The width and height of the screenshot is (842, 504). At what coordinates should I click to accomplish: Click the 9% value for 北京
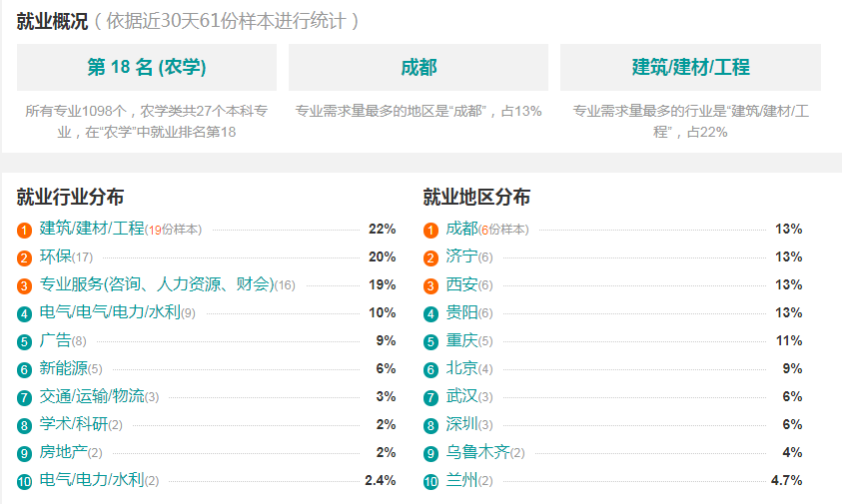click(x=792, y=368)
